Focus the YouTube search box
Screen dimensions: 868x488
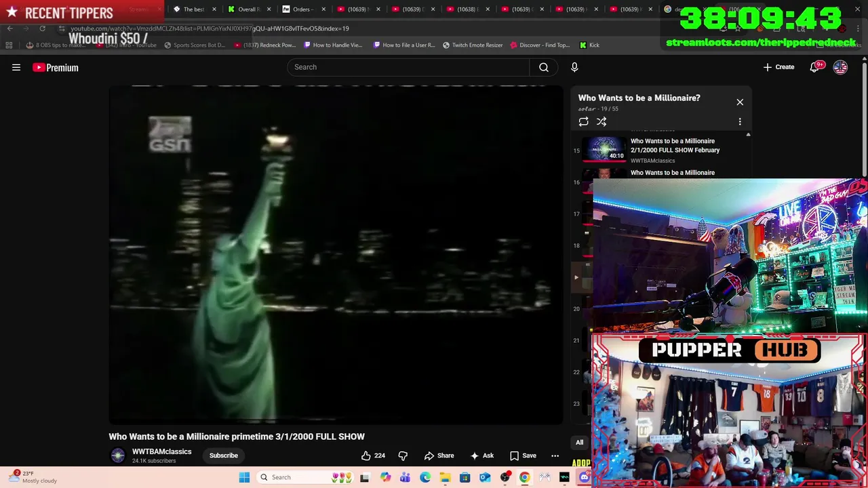[408, 67]
